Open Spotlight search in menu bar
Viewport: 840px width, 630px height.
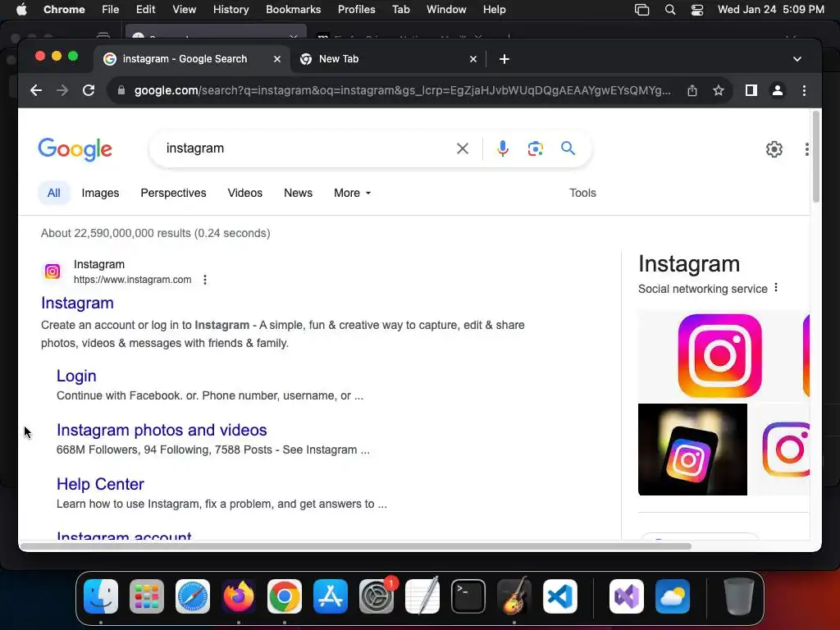tap(669, 10)
